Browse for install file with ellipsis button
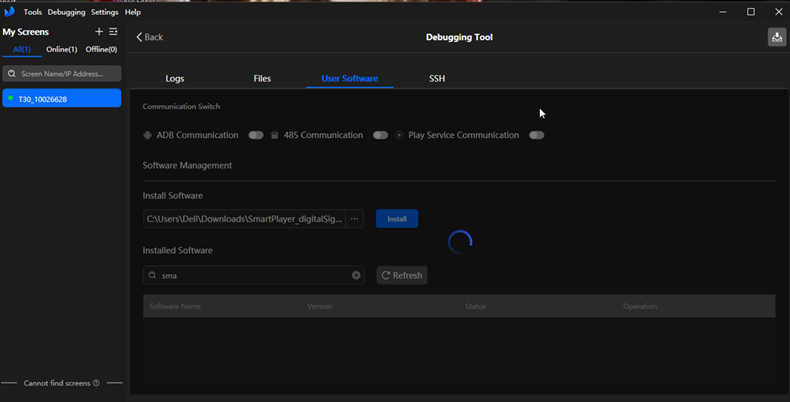Image resolution: width=790 pixels, height=402 pixels. click(355, 219)
